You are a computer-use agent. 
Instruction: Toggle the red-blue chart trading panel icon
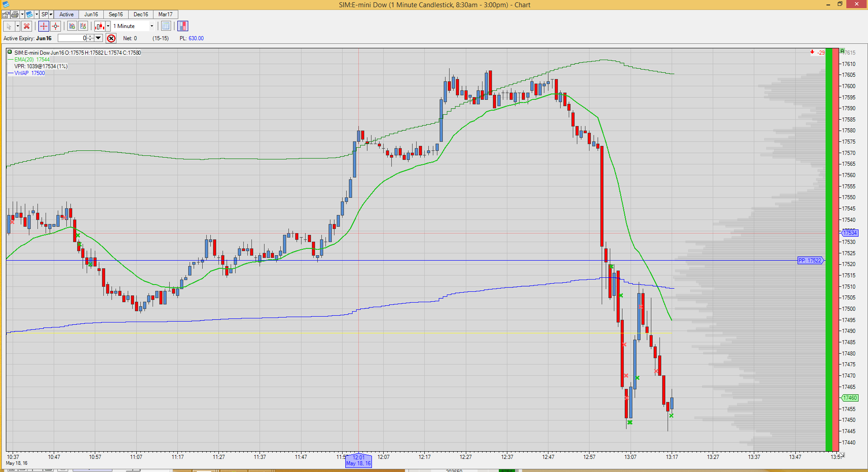183,26
